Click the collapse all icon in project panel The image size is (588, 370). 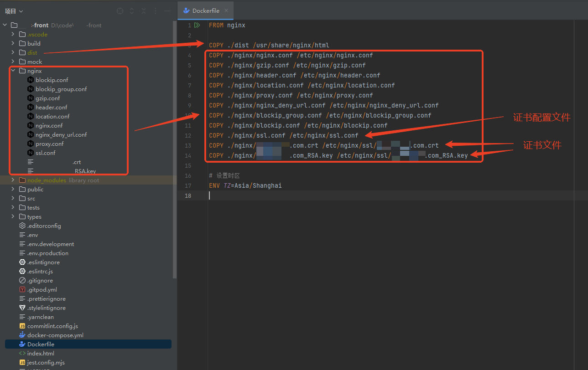(144, 11)
